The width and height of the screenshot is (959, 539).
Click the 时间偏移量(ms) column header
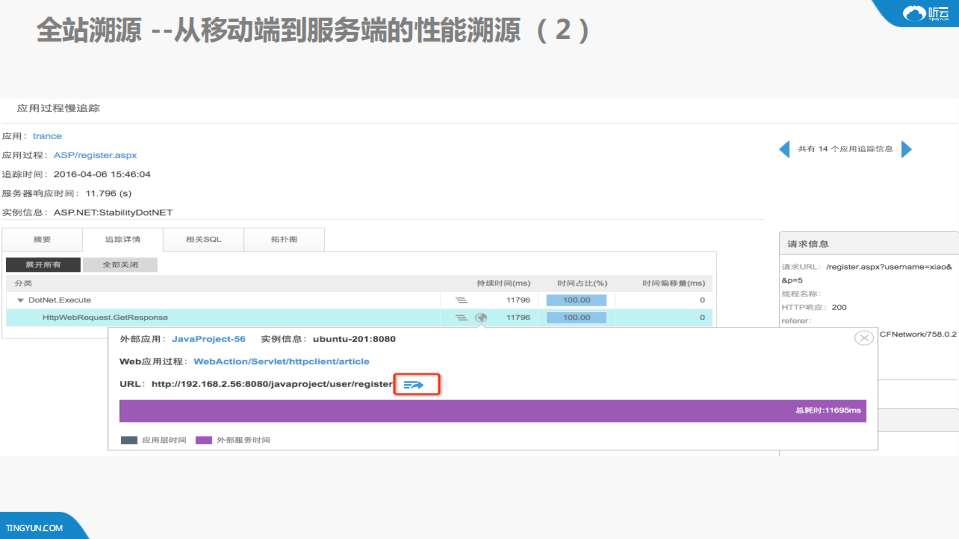click(673, 283)
